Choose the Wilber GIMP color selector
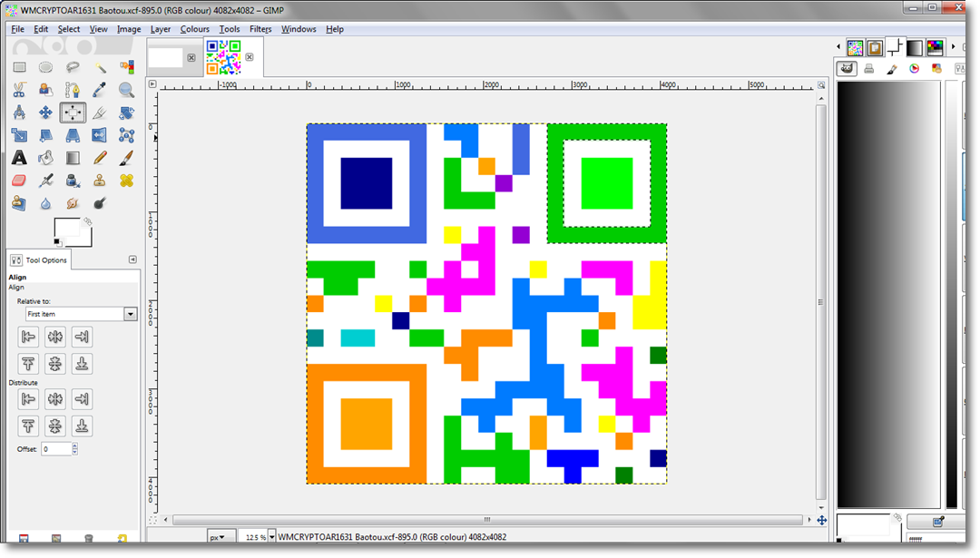 [847, 69]
